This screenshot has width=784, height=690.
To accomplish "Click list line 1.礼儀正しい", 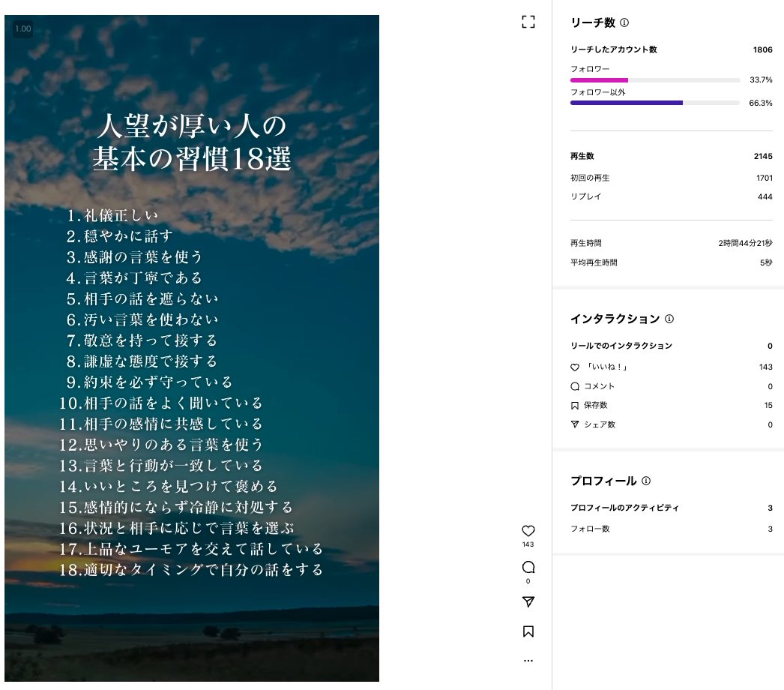I will [112, 216].
